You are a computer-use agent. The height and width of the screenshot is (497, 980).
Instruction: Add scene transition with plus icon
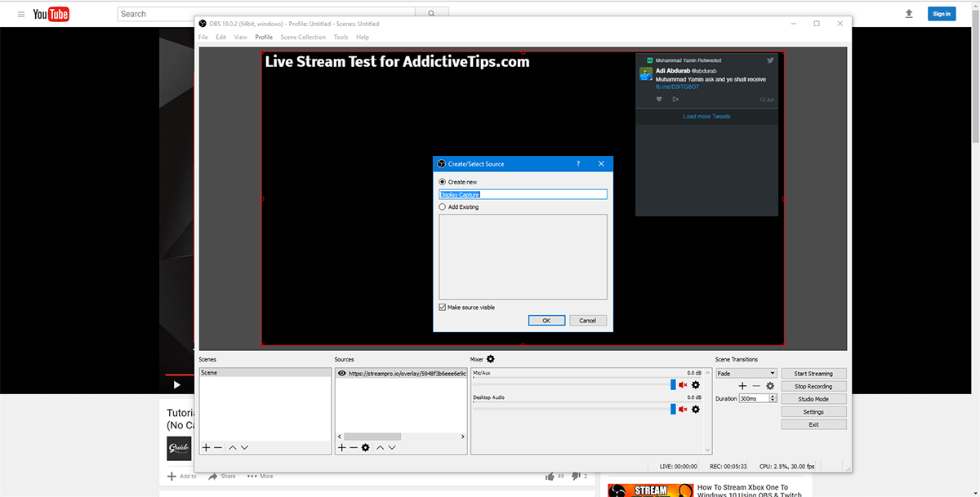(x=742, y=386)
